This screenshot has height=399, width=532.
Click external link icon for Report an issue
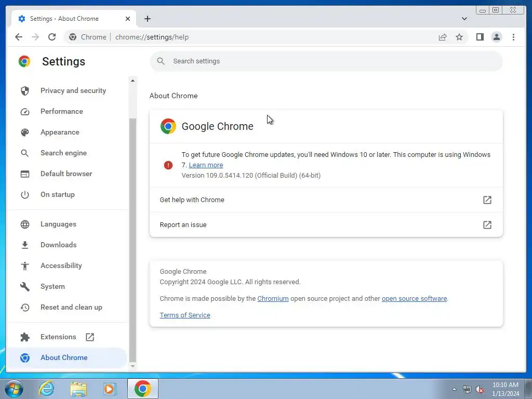(487, 224)
